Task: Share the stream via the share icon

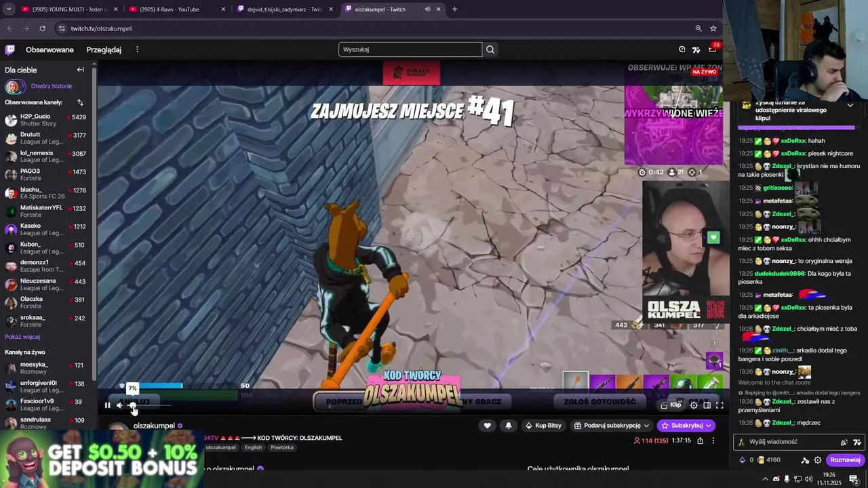Action: [701, 441]
